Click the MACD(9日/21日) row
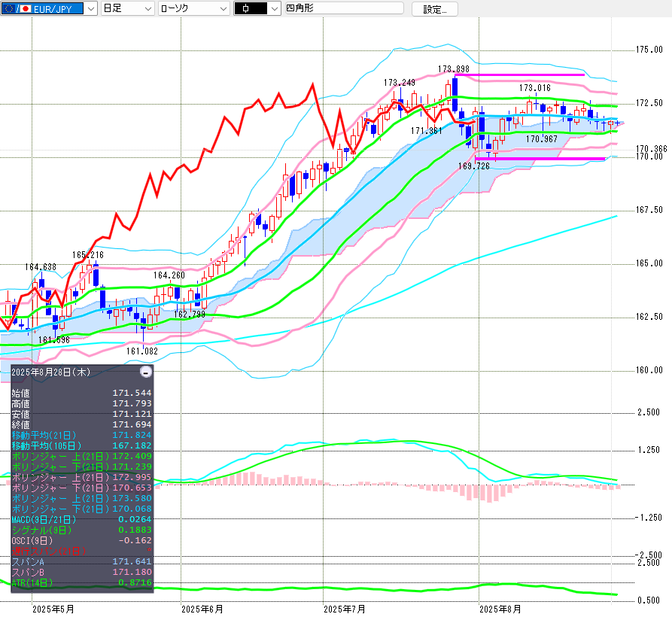Viewport: 672px width, 617px height. pyautogui.click(x=81, y=520)
